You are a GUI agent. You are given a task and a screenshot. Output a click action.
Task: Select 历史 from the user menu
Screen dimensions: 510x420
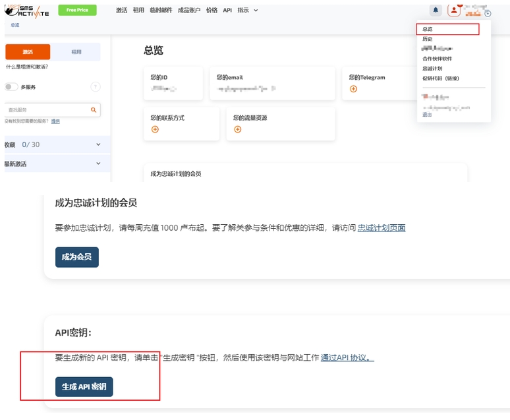(428, 39)
